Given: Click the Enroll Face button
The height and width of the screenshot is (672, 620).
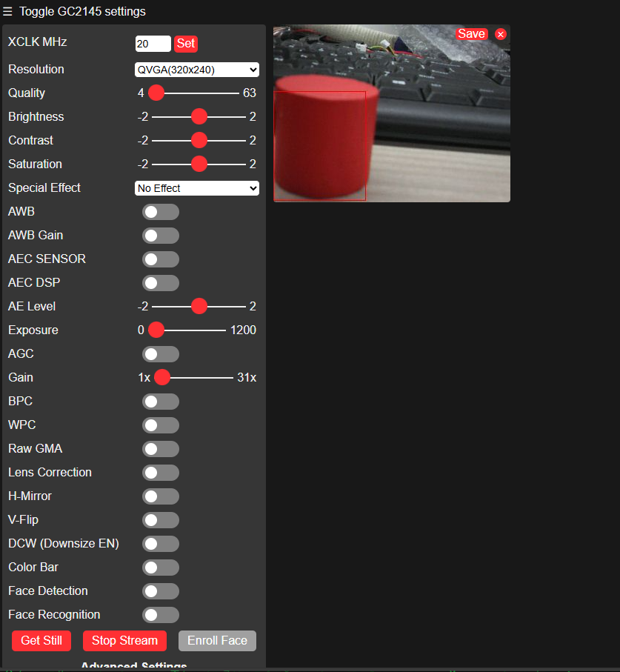Looking at the screenshot, I should coord(217,641).
